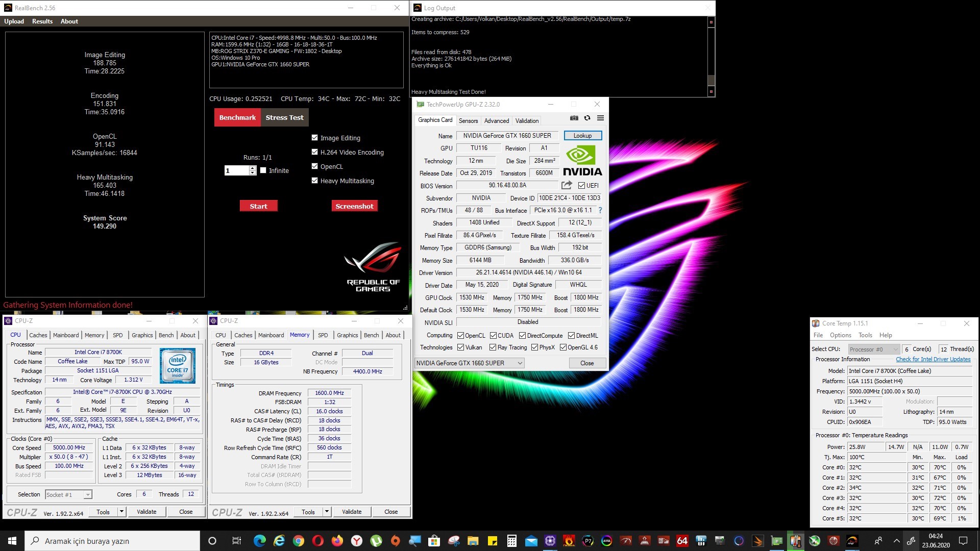Screen dimensions: 980x551
Task: Click Check for Intel Driver Updates link
Action: 933,359
